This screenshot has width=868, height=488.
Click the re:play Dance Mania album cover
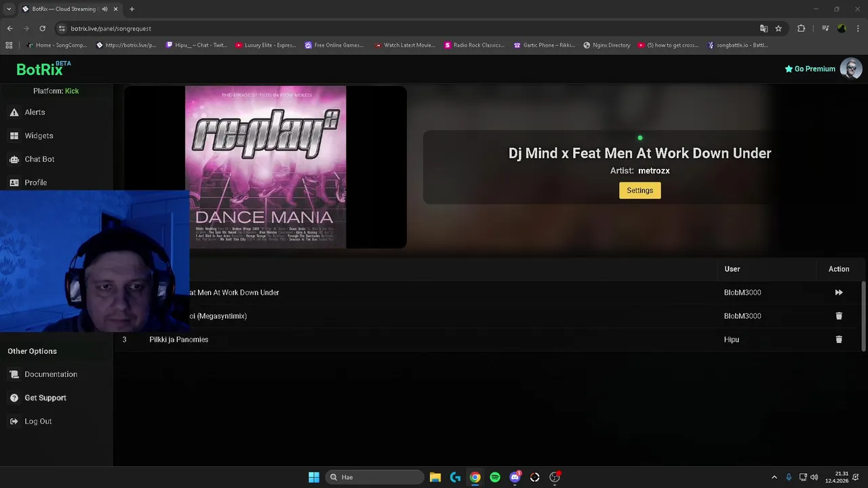pos(265,167)
